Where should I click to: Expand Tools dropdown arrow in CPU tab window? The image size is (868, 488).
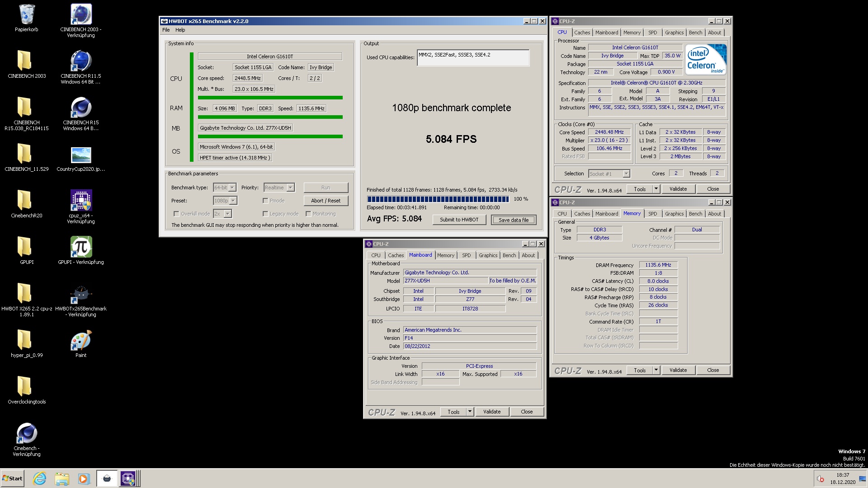(x=656, y=189)
